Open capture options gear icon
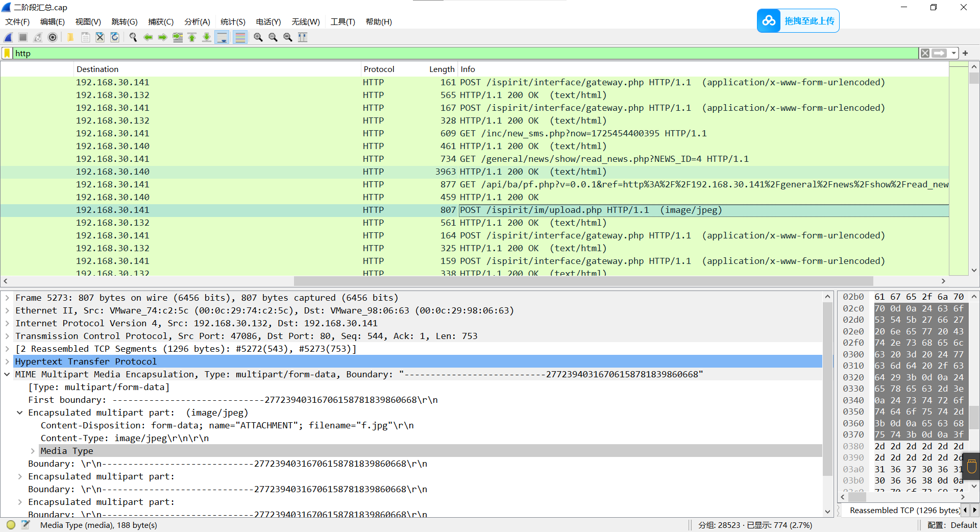The height and width of the screenshot is (532, 980). [x=53, y=37]
